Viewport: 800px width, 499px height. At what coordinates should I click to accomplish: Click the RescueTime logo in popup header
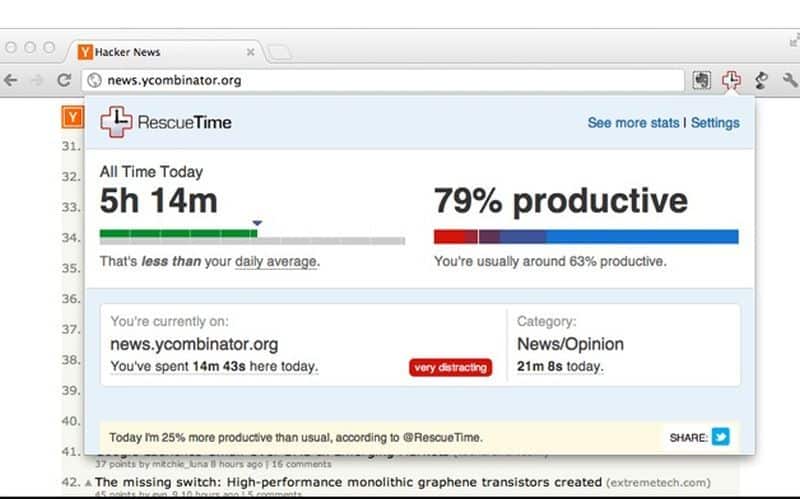pos(166,122)
